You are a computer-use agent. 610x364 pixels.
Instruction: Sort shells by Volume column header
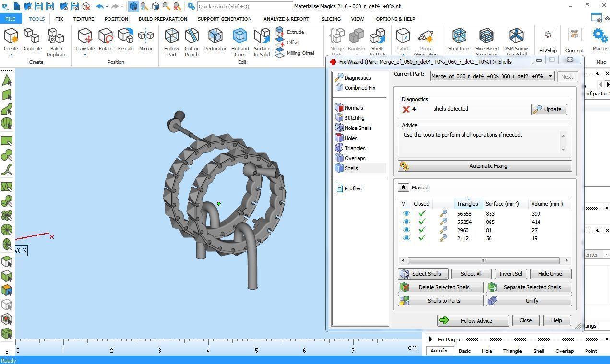[x=549, y=204]
